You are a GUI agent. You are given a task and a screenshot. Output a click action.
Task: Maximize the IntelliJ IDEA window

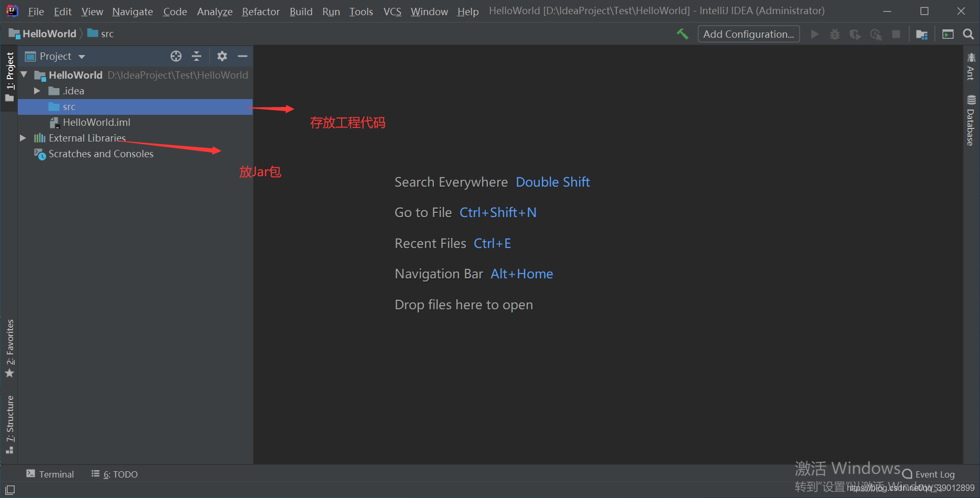click(x=924, y=11)
